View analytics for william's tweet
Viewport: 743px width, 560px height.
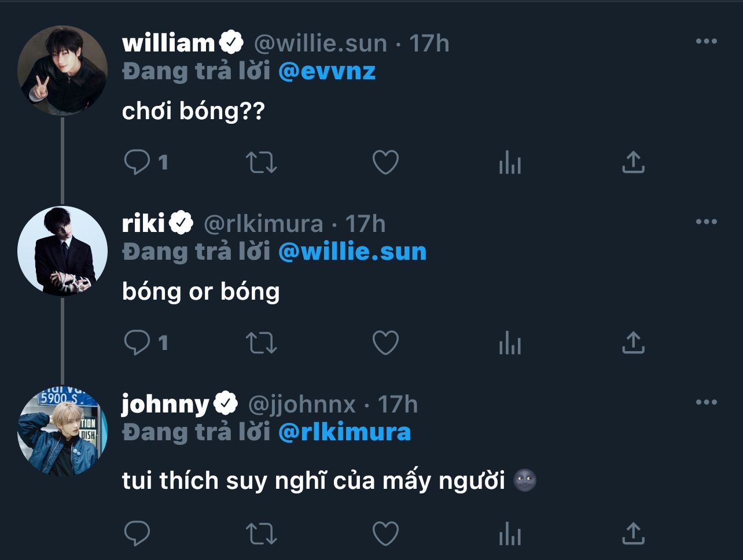pyautogui.click(x=510, y=164)
